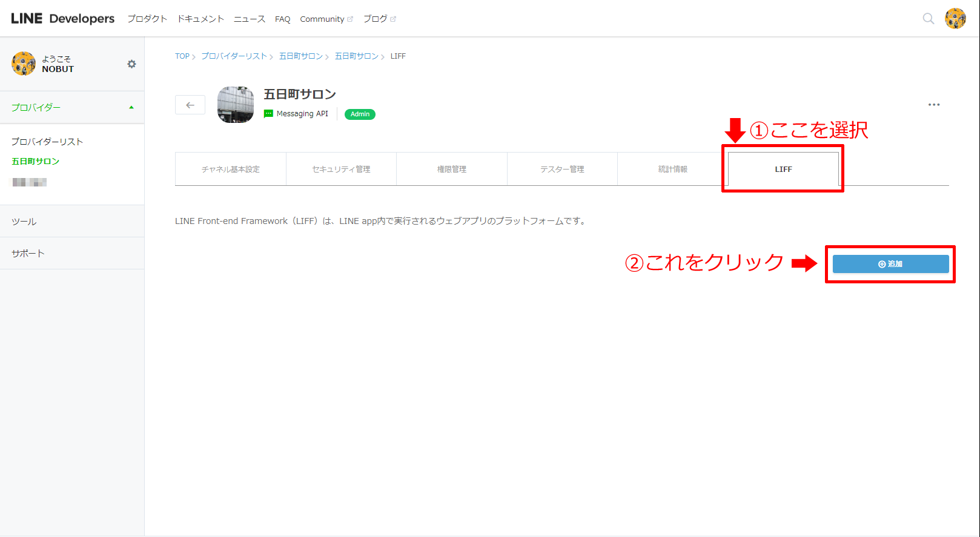Open second 五日町サロン breadcrumb link
Image resolution: width=980 pixels, height=537 pixels.
click(357, 56)
